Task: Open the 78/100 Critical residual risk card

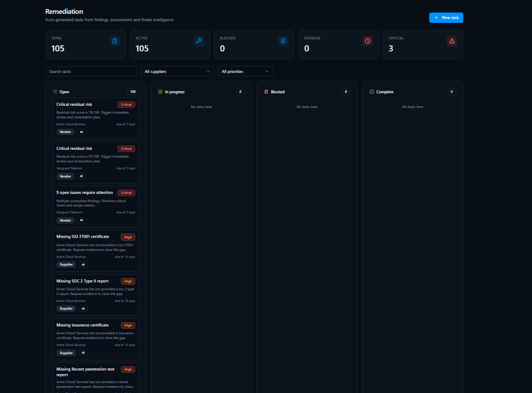Action: click(x=96, y=118)
